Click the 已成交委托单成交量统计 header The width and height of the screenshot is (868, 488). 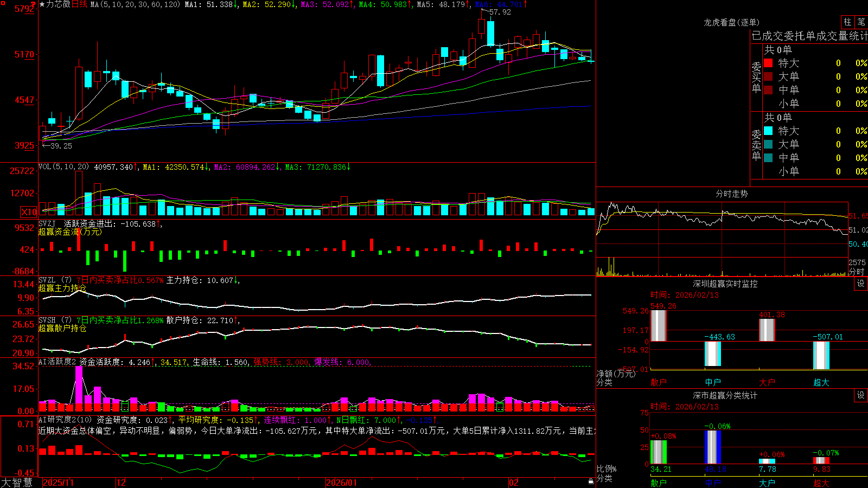coord(809,36)
